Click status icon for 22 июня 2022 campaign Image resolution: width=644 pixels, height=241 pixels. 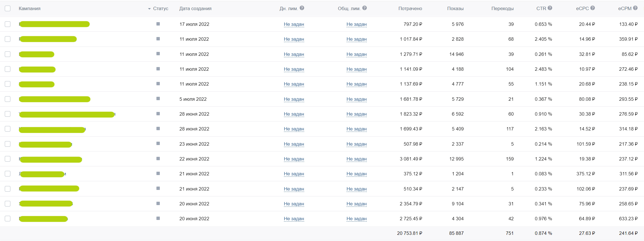[158, 159]
